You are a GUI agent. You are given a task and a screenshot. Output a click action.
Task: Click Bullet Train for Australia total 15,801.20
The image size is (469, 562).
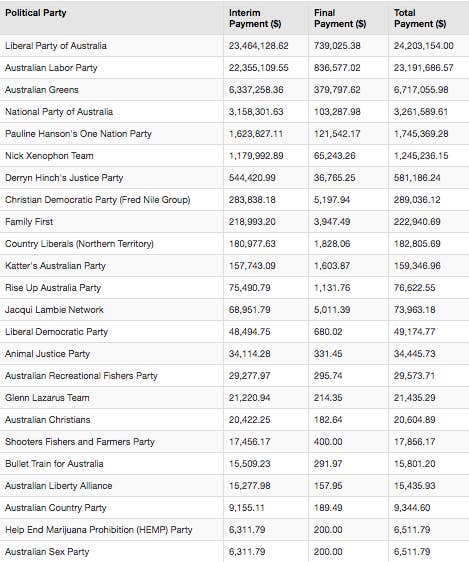point(415,464)
